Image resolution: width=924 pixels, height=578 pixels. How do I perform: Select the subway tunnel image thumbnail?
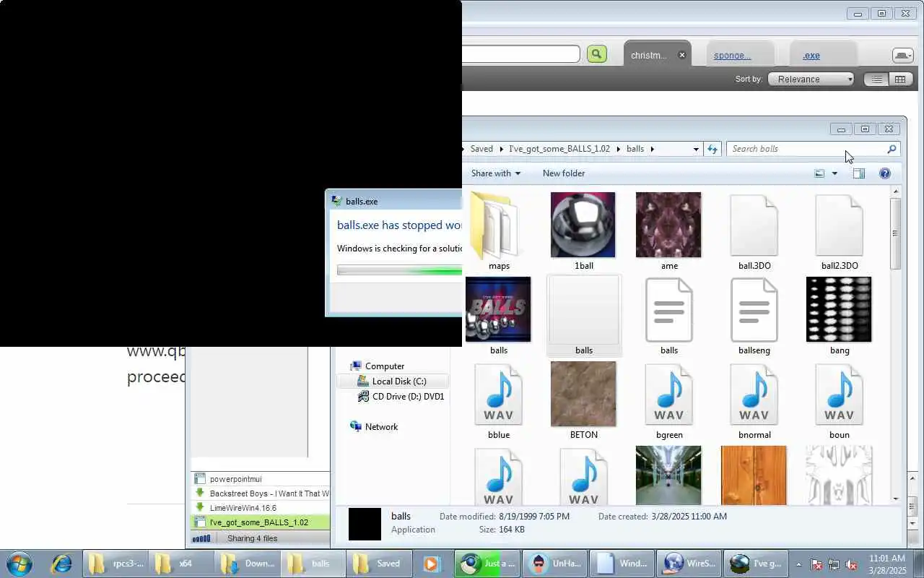[x=668, y=475]
